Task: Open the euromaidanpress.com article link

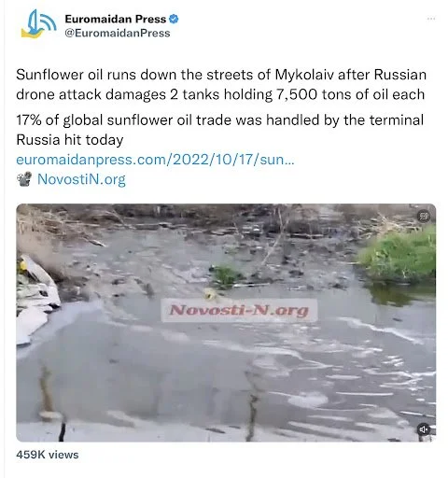Action: click(155, 160)
